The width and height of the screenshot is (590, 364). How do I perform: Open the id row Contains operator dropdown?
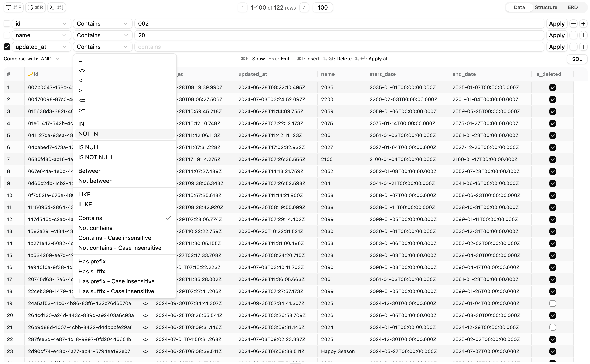pos(102,24)
